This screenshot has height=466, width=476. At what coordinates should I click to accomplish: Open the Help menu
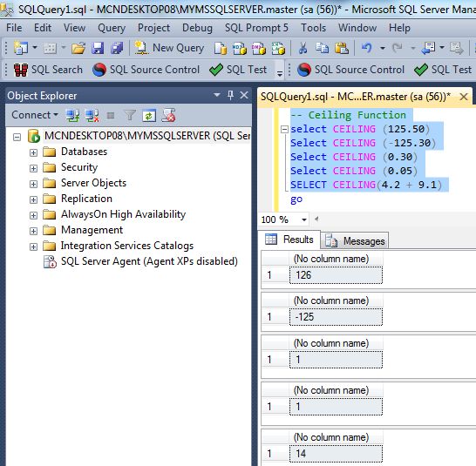pyautogui.click(x=399, y=28)
